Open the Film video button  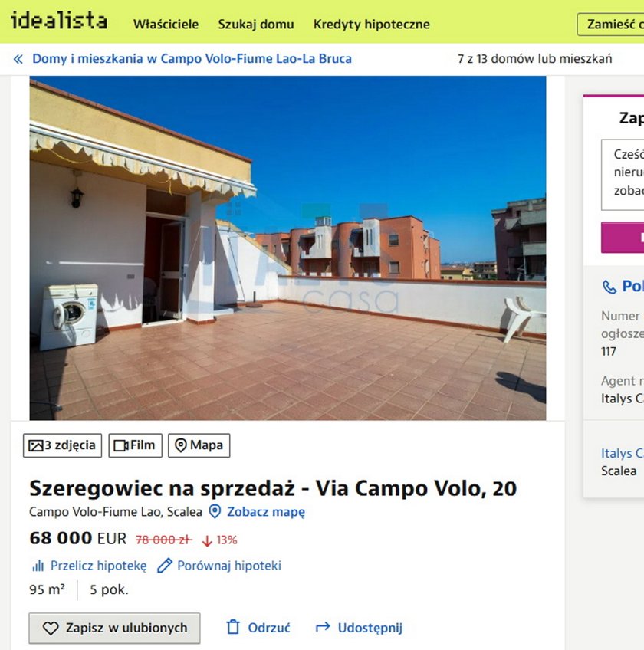[x=135, y=445]
